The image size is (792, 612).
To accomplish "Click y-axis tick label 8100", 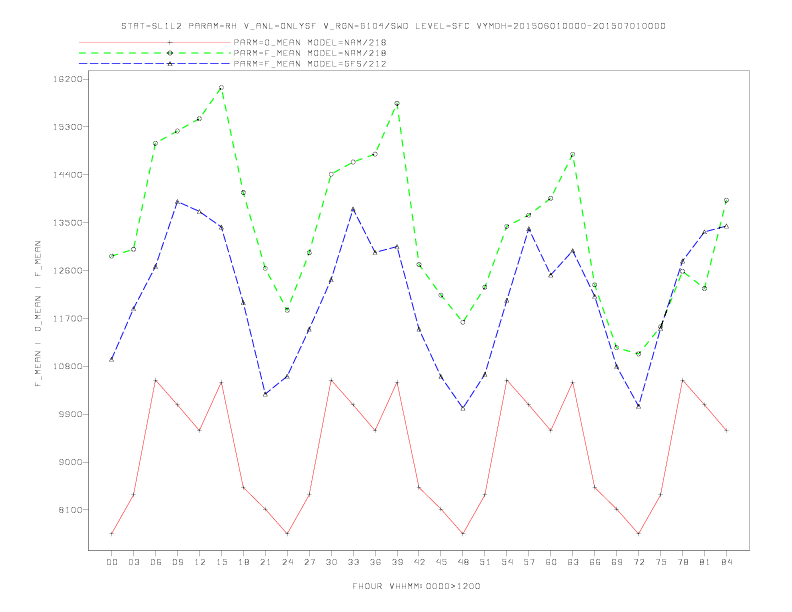I will coord(71,510).
